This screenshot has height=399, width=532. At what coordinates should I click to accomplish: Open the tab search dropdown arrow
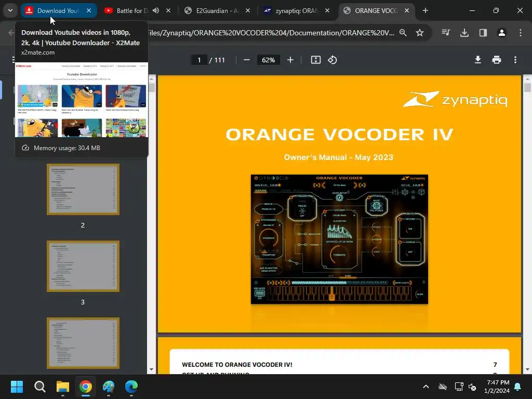click(10, 10)
